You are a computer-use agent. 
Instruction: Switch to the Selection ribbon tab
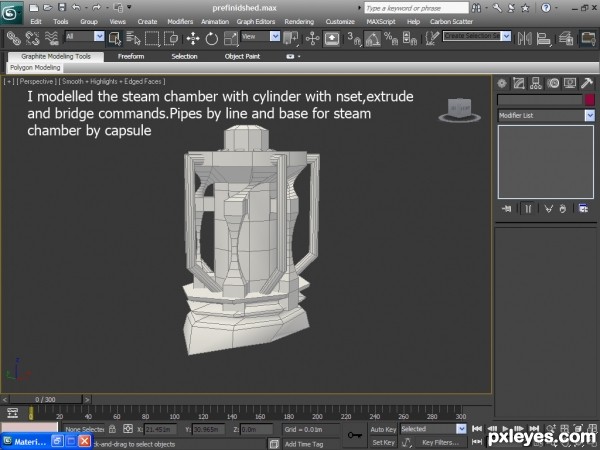click(184, 57)
